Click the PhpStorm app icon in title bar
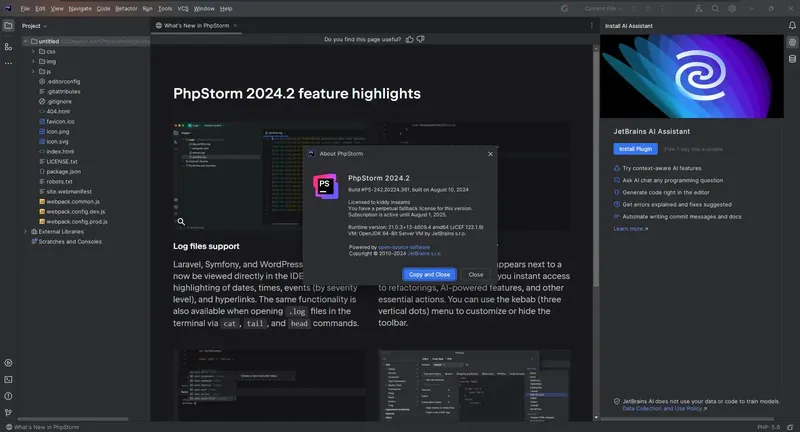 [x=8, y=9]
